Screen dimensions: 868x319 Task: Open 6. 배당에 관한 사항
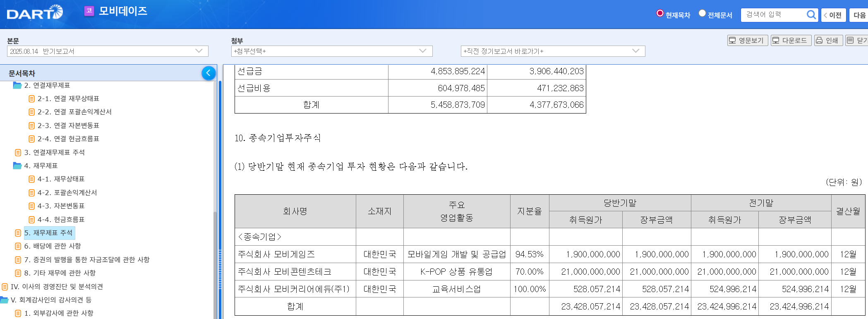[53, 246]
